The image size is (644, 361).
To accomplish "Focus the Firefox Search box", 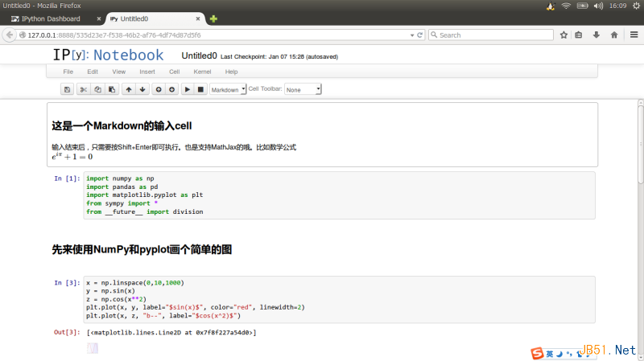I will pos(491,35).
